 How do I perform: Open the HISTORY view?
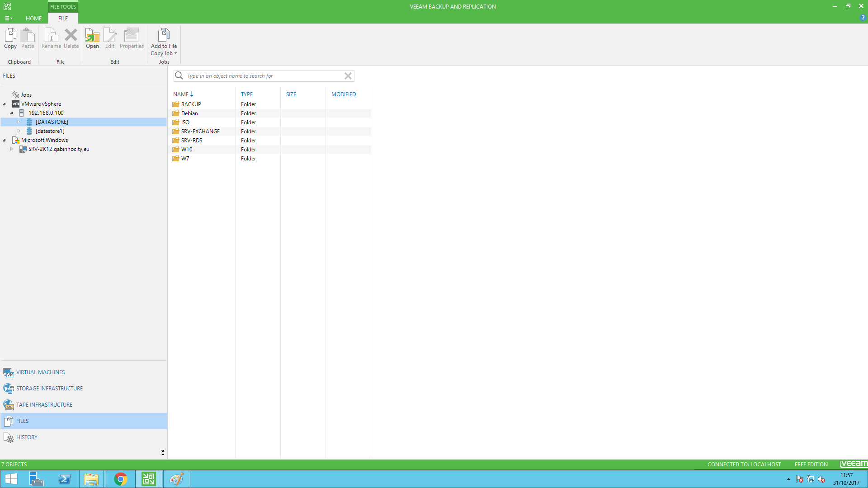84,437
